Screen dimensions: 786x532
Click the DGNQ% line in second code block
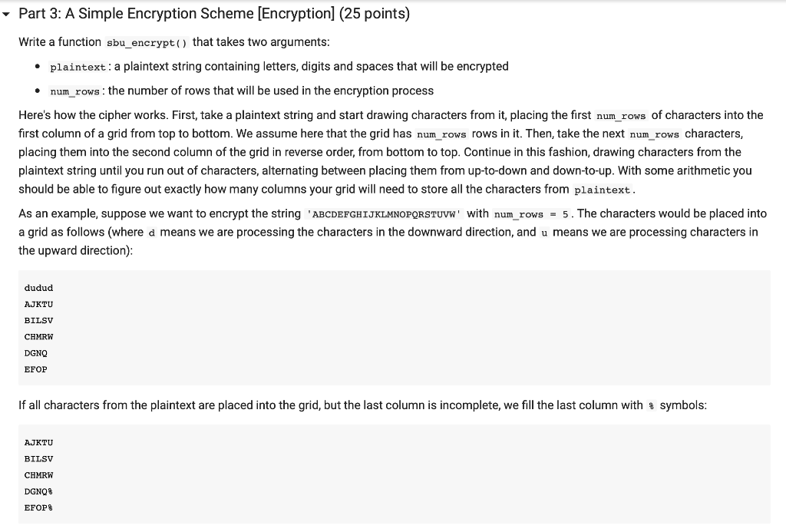(38, 491)
